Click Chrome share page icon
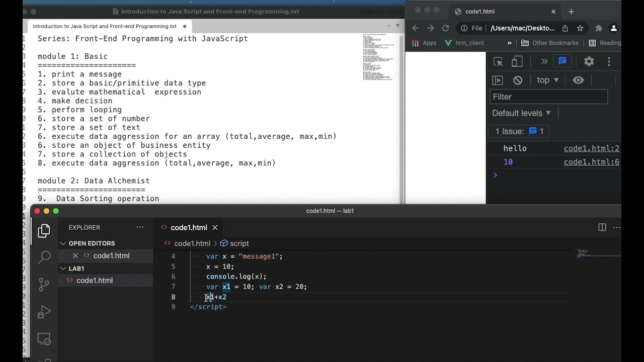644x362 pixels. 565,28
